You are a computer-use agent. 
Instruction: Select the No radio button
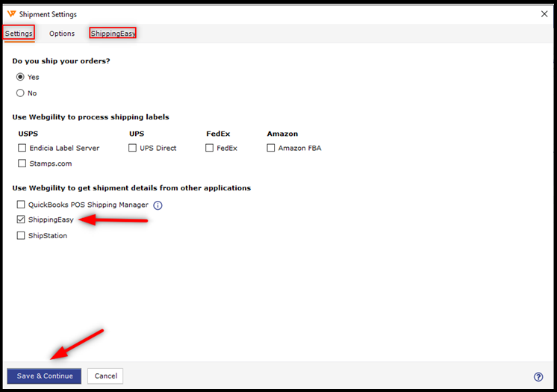(21, 93)
